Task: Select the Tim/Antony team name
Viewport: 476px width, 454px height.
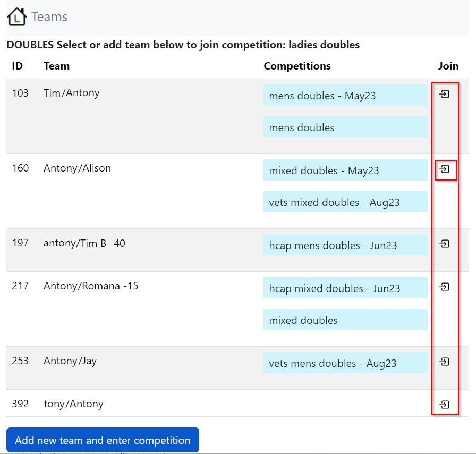Action: 72,93
